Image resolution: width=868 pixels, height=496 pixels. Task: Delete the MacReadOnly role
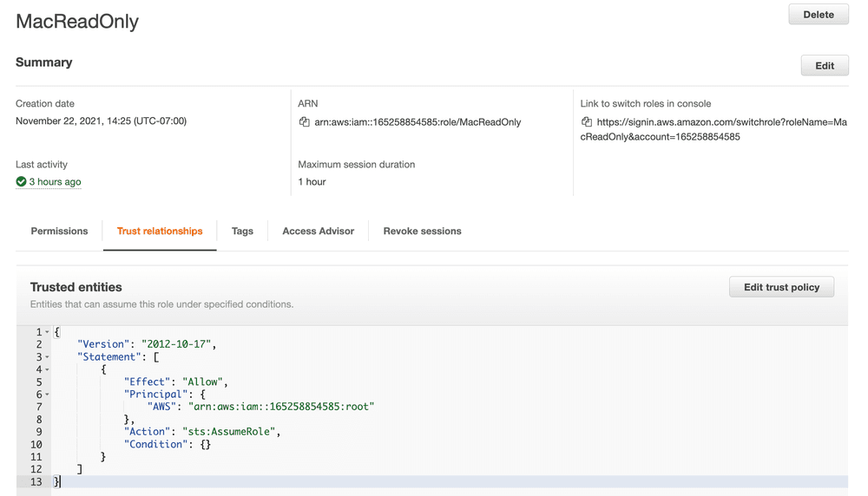click(x=819, y=15)
